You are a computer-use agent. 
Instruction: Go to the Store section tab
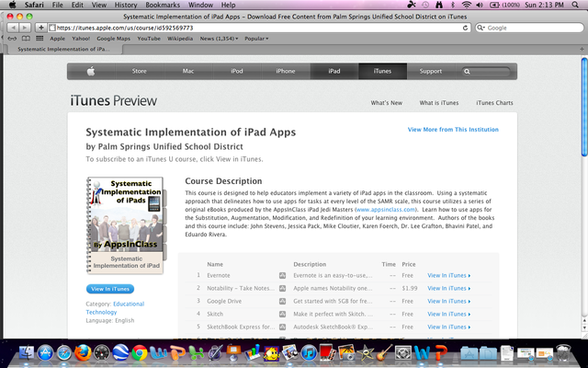(x=139, y=71)
